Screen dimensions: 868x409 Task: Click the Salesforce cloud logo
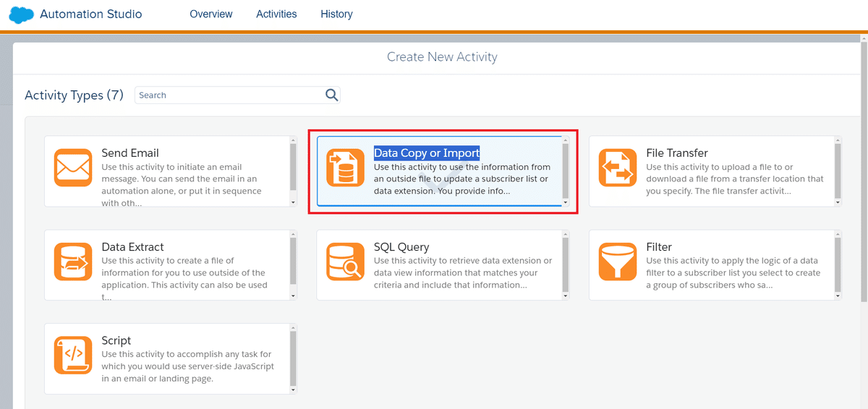(x=22, y=14)
